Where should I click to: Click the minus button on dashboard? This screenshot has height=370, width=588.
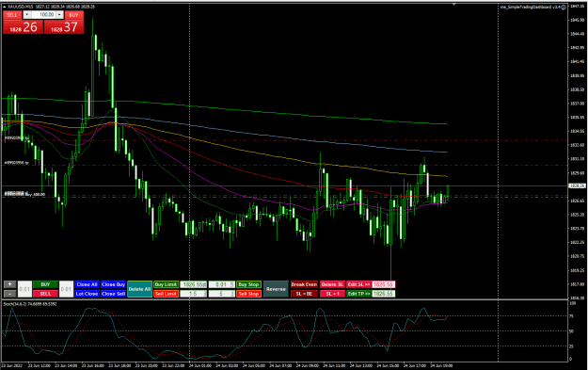tap(9, 294)
